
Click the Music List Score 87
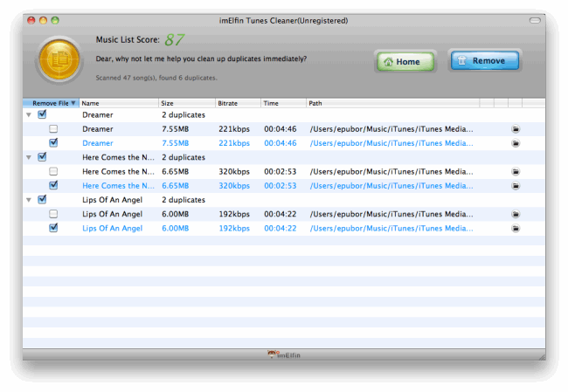tap(175, 40)
